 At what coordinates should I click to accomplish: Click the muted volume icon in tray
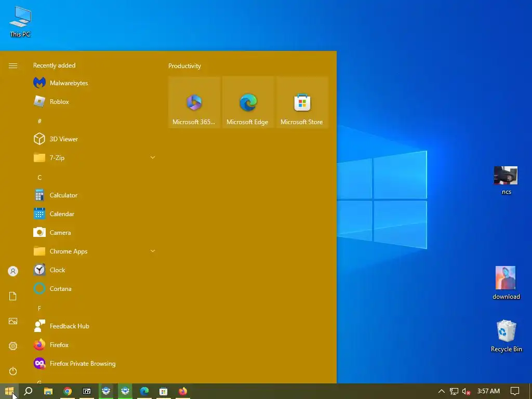466,391
